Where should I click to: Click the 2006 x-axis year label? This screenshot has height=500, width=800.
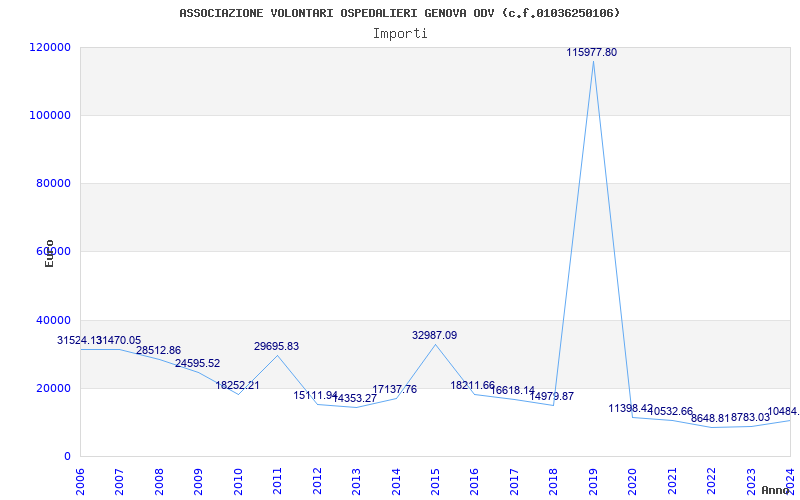tap(80, 482)
